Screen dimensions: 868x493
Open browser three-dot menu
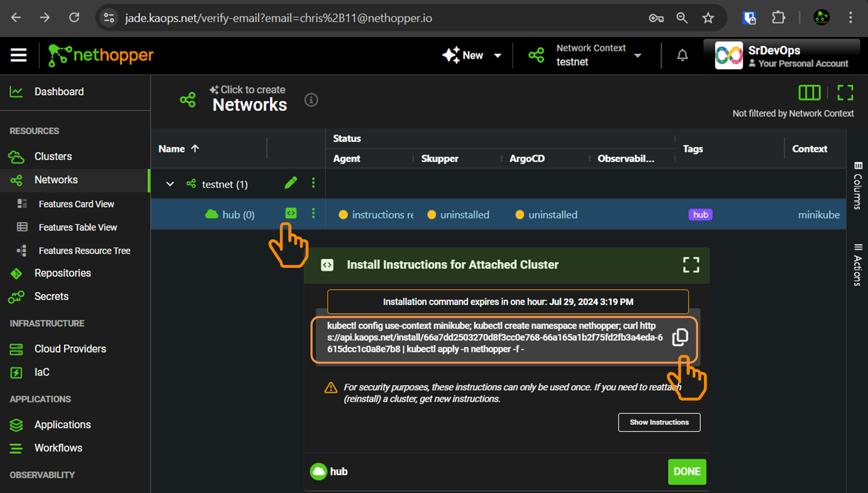(x=850, y=18)
